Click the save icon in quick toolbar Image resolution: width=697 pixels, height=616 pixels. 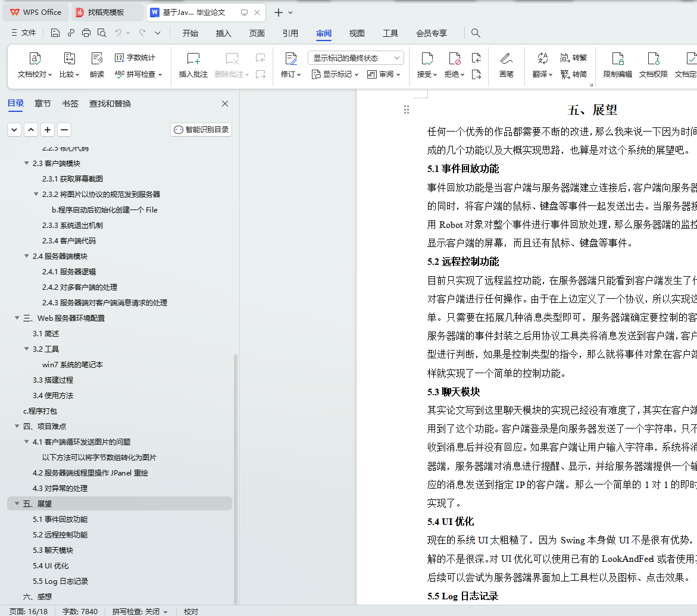(55, 33)
